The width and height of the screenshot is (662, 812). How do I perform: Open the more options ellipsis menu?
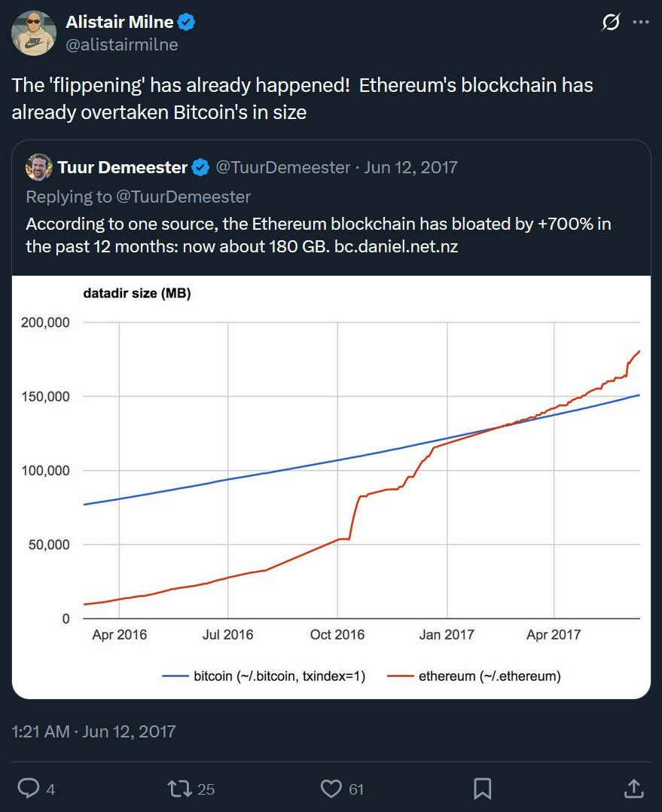pos(641,23)
